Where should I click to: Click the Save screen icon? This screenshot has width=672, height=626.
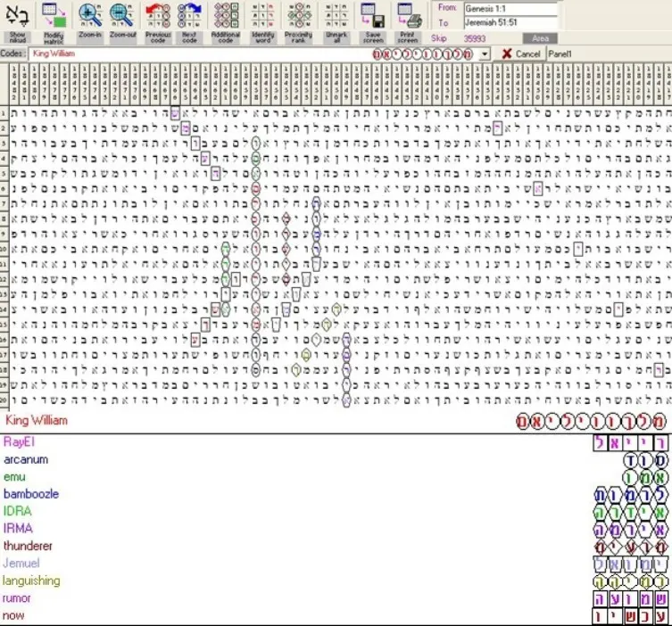373,15
